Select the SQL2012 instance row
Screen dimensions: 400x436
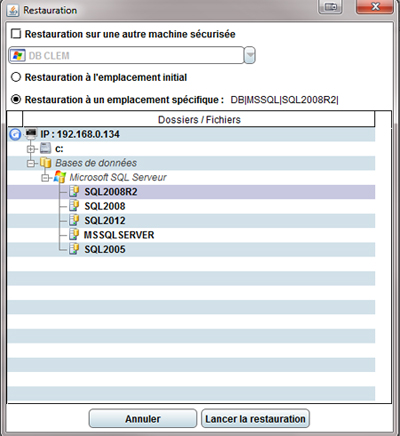(x=191, y=220)
